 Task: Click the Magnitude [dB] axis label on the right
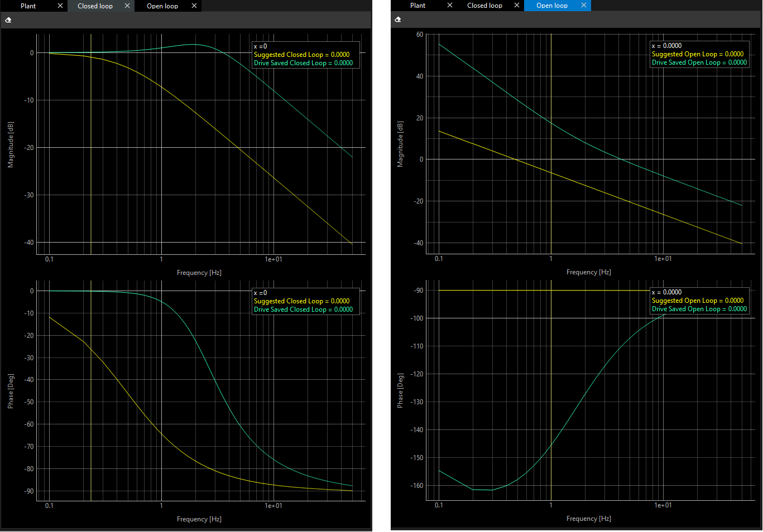(400, 143)
